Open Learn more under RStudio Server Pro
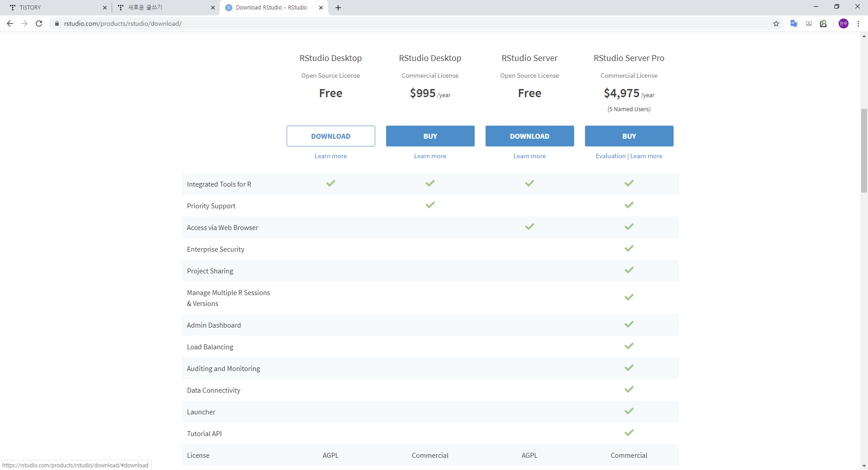Image resolution: width=868 pixels, height=470 pixels. click(646, 156)
